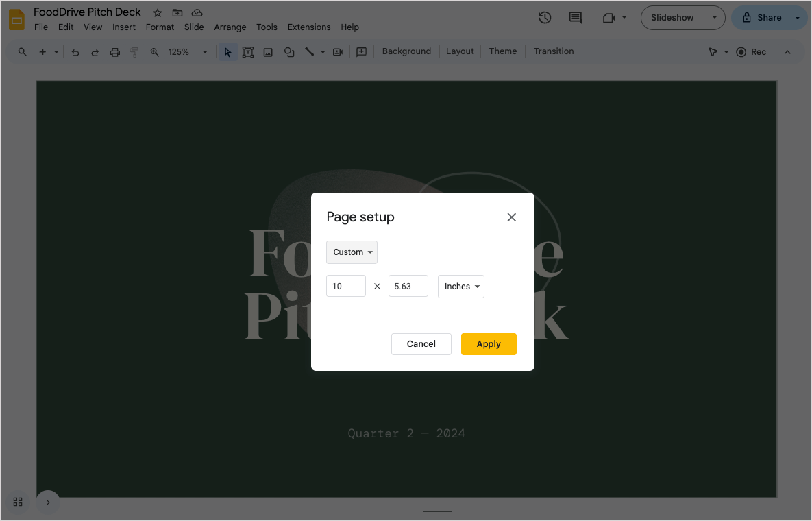The width and height of the screenshot is (812, 521).
Task: Click the version history clock icon
Action: point(545,18)
